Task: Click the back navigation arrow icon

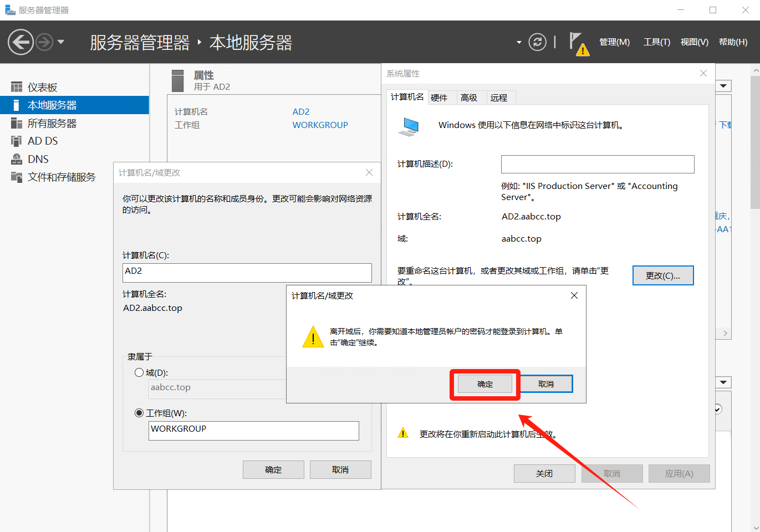Action: pyautogui.click(x=21, y=42)
